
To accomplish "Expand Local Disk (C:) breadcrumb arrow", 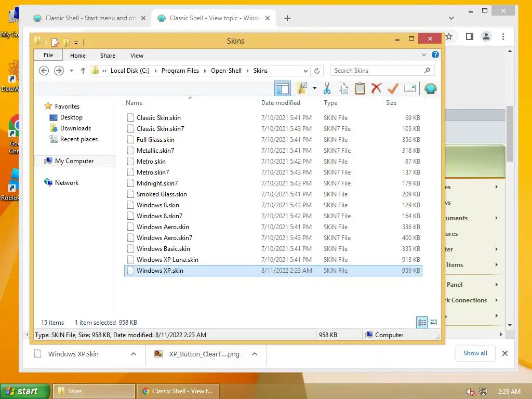I will point(156,71).
